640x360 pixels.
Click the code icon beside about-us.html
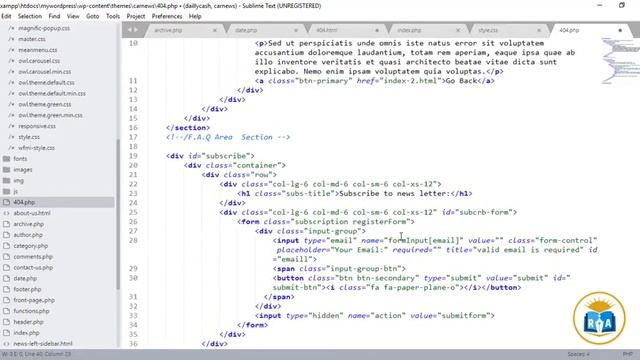(6, 213)
